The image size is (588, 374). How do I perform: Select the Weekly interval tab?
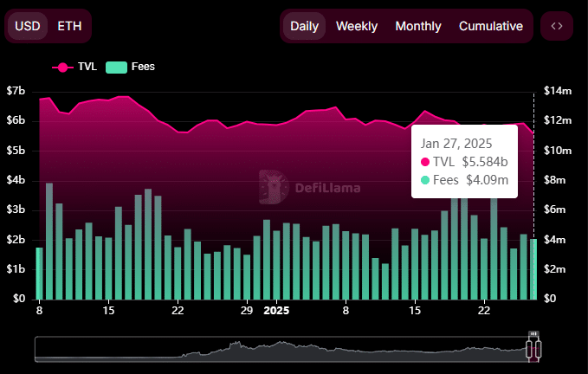357,26
